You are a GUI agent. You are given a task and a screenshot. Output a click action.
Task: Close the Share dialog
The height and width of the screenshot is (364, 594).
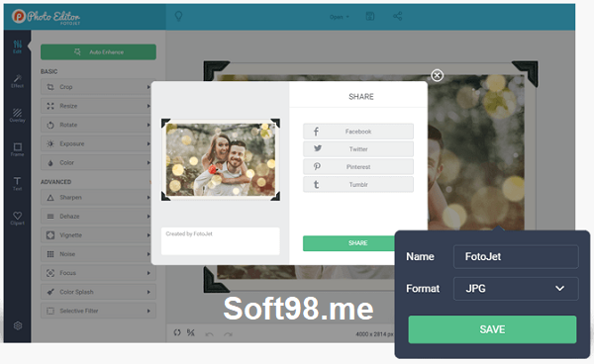pos(437,75)
